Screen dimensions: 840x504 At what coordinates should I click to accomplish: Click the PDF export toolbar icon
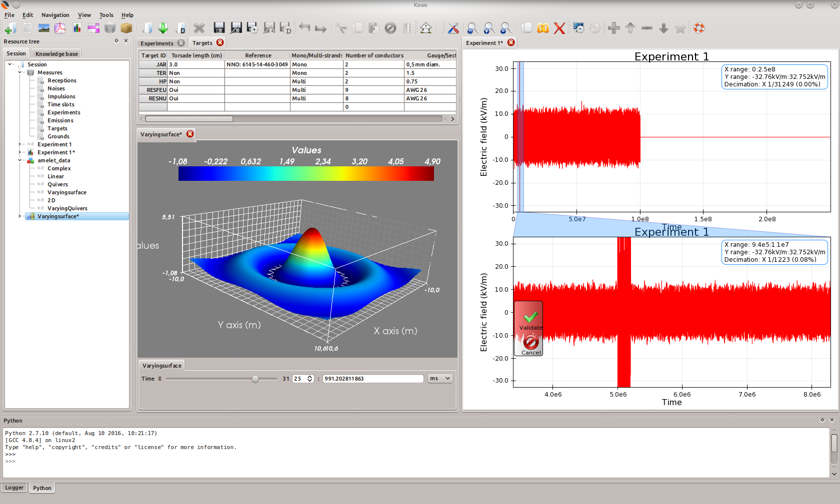tap(60, 28)
